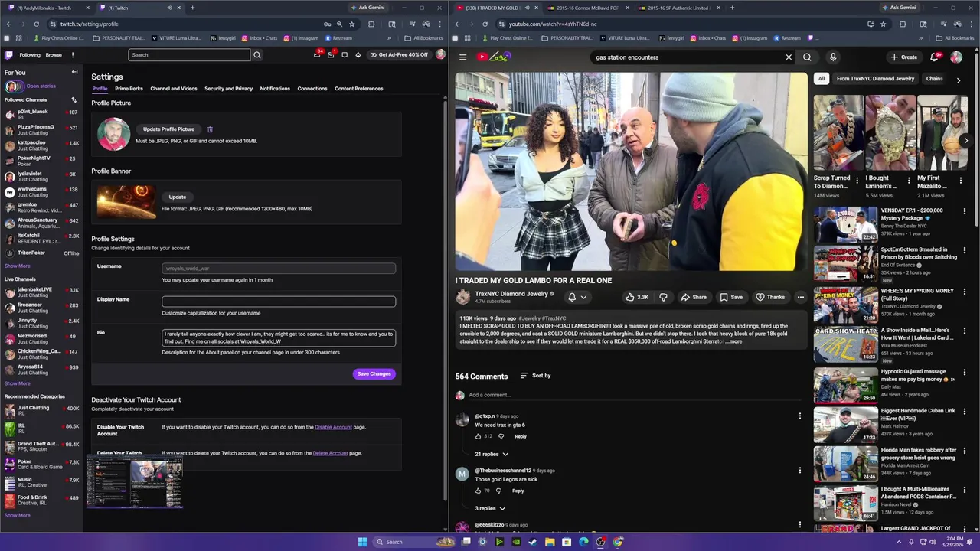Delete the Twitch profile picture
The width and height of the screenshot is (980, 551).
(210, 129)
